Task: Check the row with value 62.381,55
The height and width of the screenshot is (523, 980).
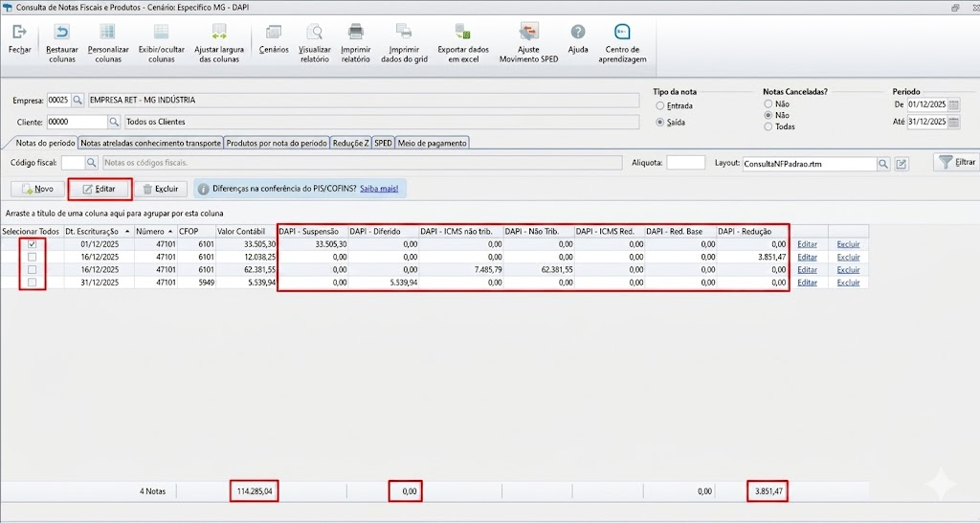Action: (x=32, y=269)
